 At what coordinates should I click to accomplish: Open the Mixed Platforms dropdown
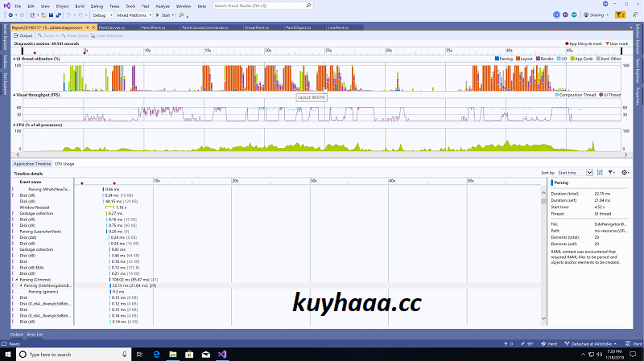(x=134, y=15)
